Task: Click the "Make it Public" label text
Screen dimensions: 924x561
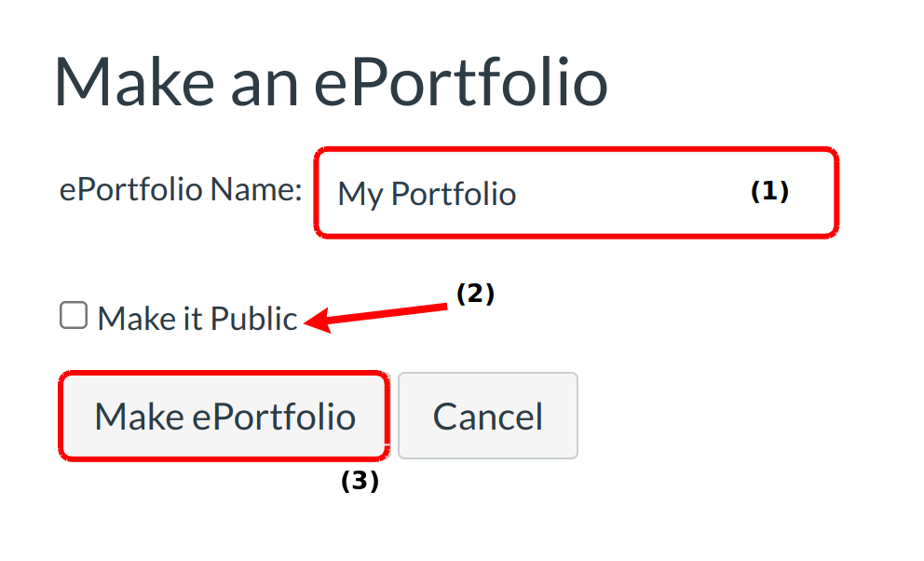Action: click(197, 319)
